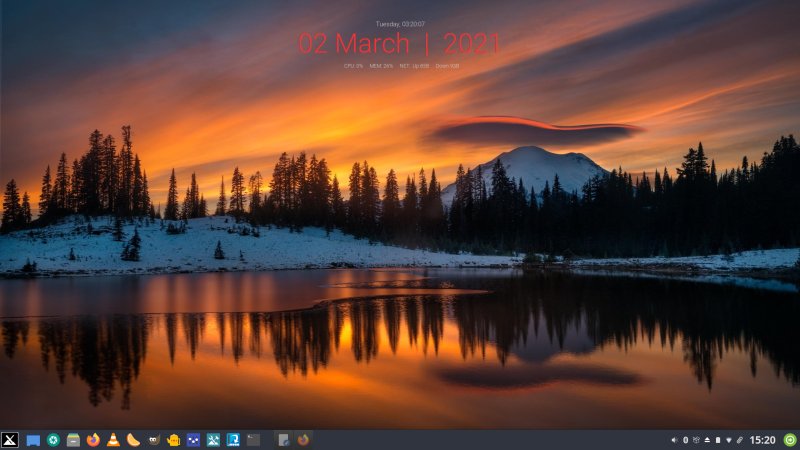Click the '02 March | 2021' desktop date
This screenshot has height=450, width=800.
(399, 44)
